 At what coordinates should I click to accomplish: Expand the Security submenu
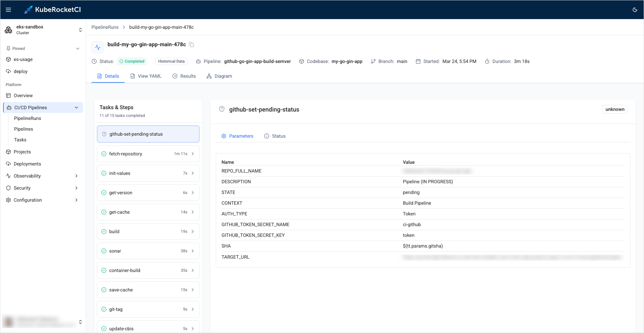click(x=76, y=188)
